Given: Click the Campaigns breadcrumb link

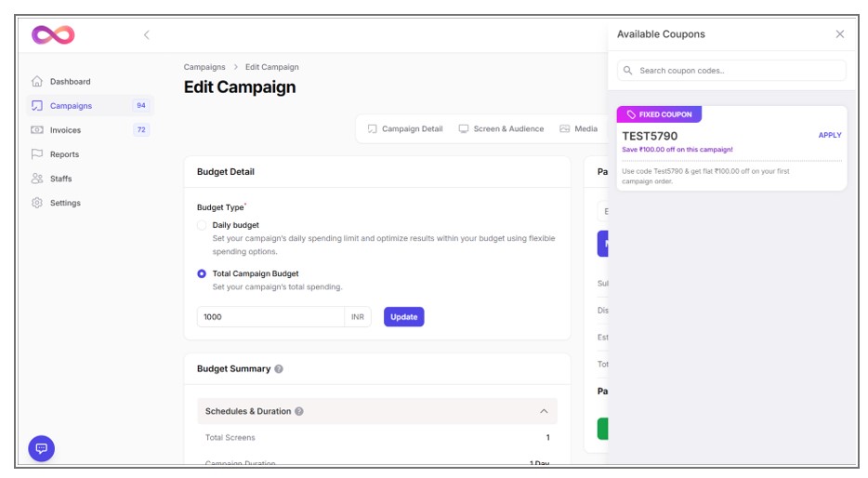Looking at the screenshot, I should coord(204,67).
